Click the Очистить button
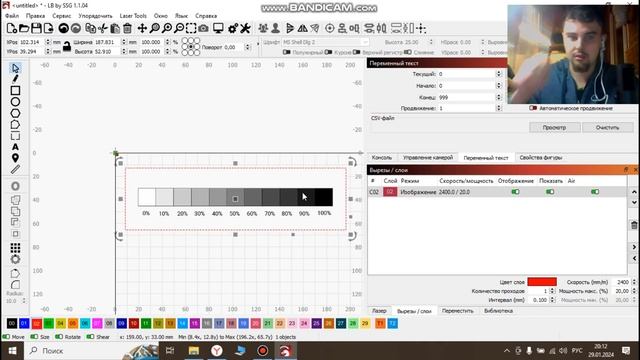Image resolution: width=640 pixels, height=360 pixels. 607,127
